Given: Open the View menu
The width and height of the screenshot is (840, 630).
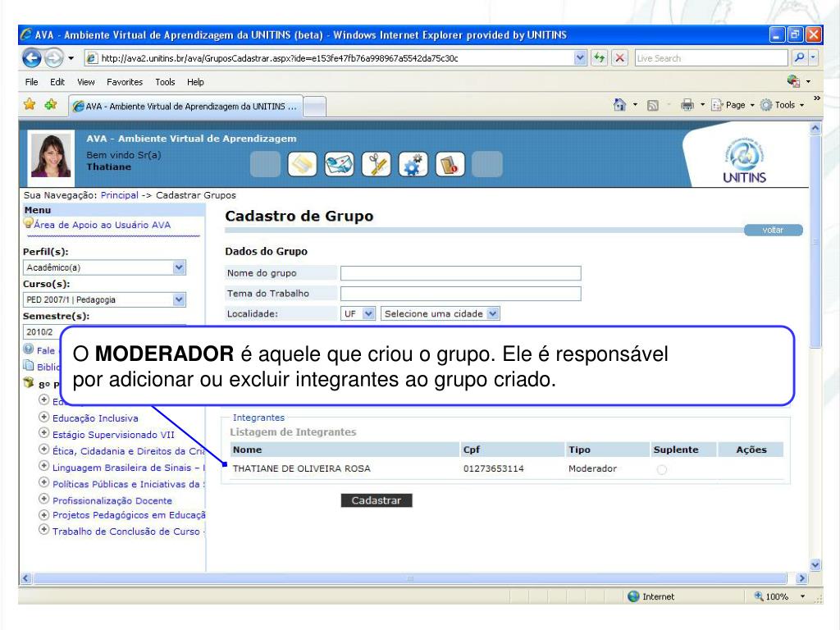Looking at the screenshot, I should pyautogui.click(x=85, y=82).
